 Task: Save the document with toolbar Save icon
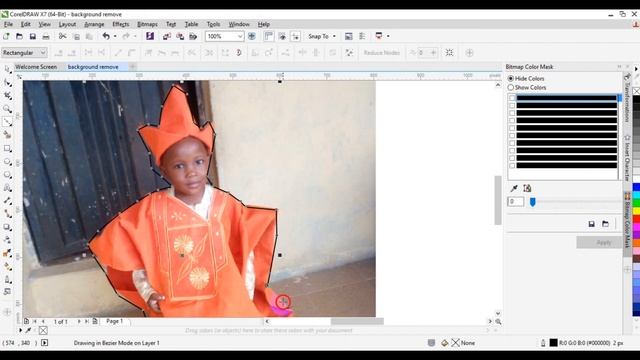point(33,36)
